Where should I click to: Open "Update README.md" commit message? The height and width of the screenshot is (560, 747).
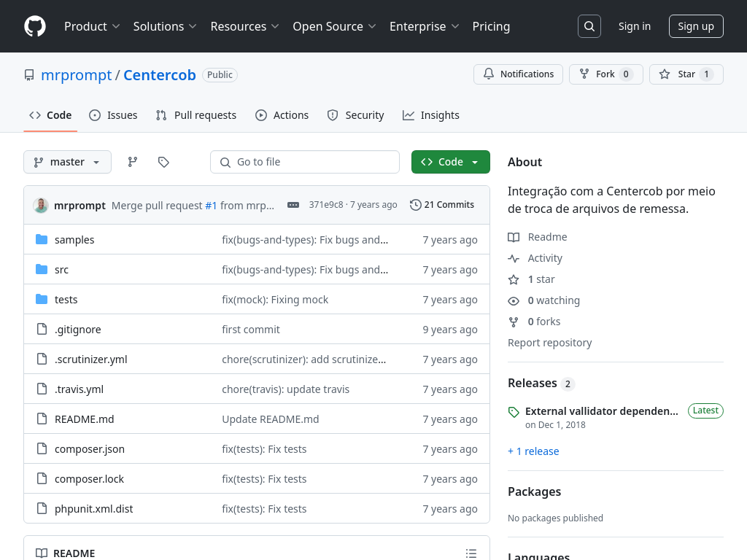(x=271, y=419)
